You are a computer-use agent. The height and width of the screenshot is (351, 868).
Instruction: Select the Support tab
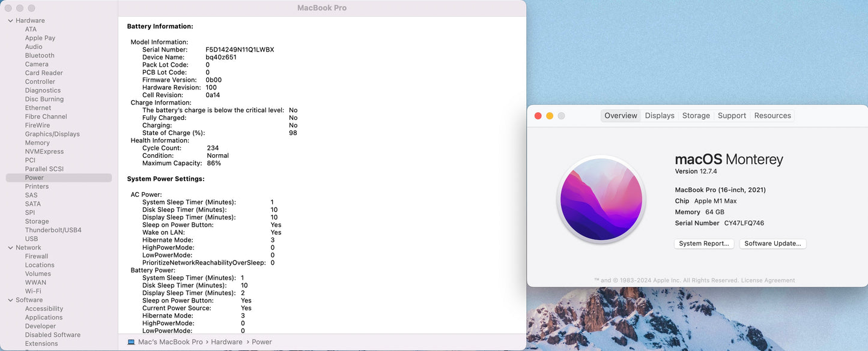(732, 116)
